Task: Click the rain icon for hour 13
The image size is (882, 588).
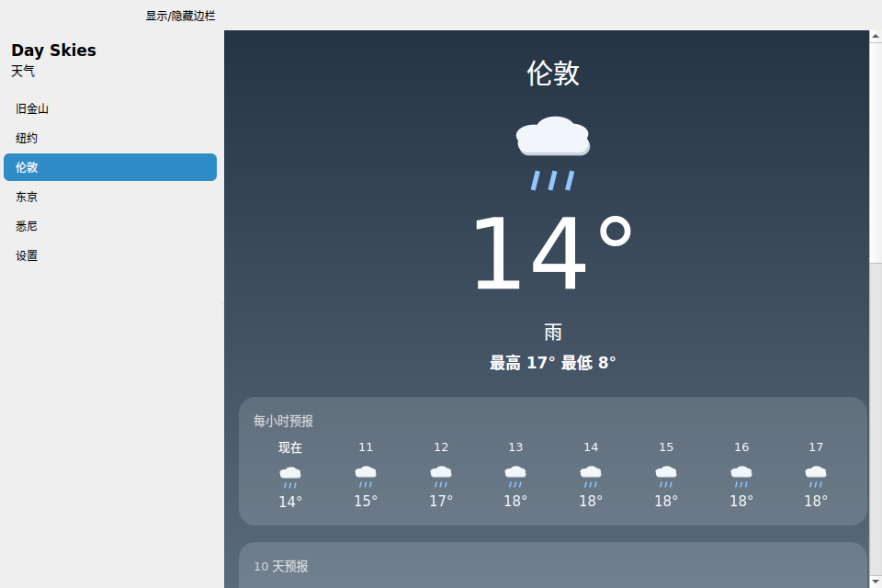Action: coord(515,477)
